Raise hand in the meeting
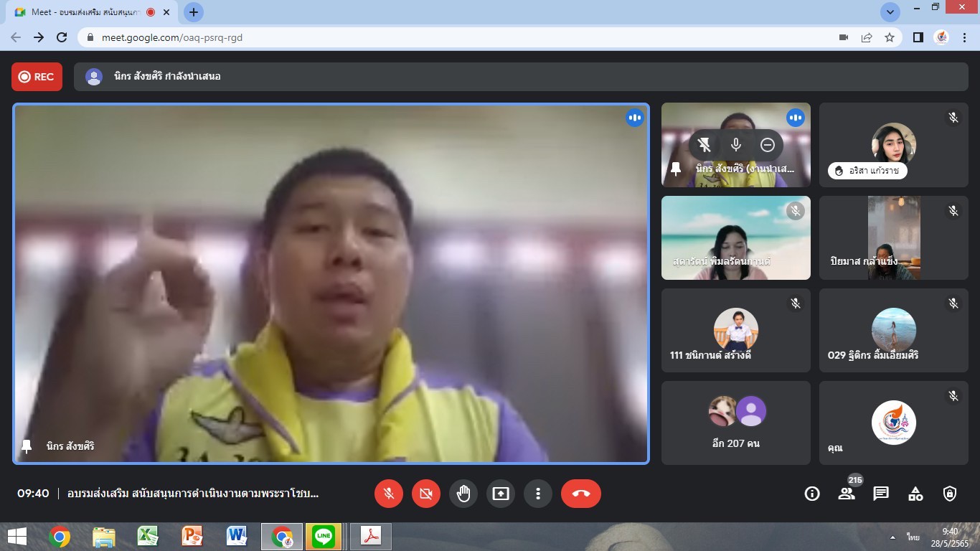The height and width of the screenshot is (551, 980). pos(463,494)
